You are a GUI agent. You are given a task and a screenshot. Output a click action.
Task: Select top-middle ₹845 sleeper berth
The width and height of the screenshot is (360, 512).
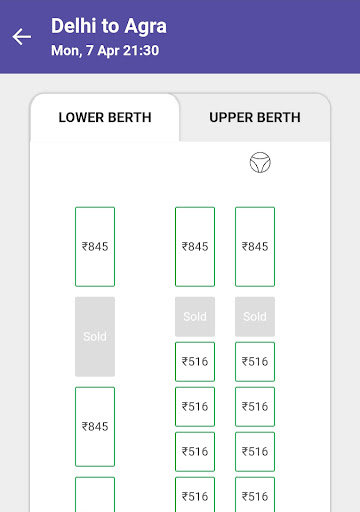click(x=195, y=247)
